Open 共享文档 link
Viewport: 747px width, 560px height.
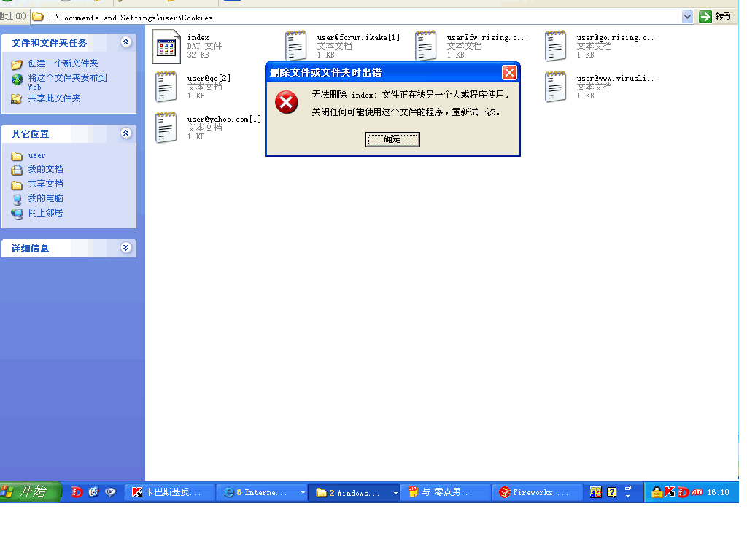(45, 183)
